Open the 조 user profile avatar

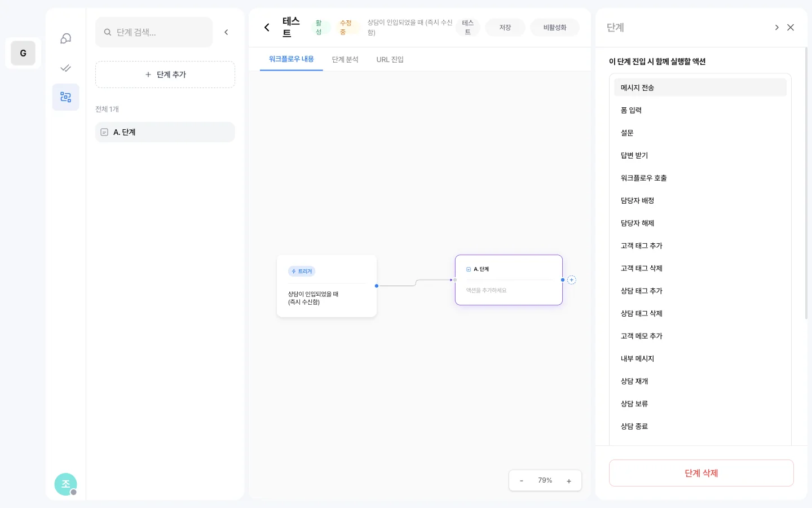pos(65,484)
